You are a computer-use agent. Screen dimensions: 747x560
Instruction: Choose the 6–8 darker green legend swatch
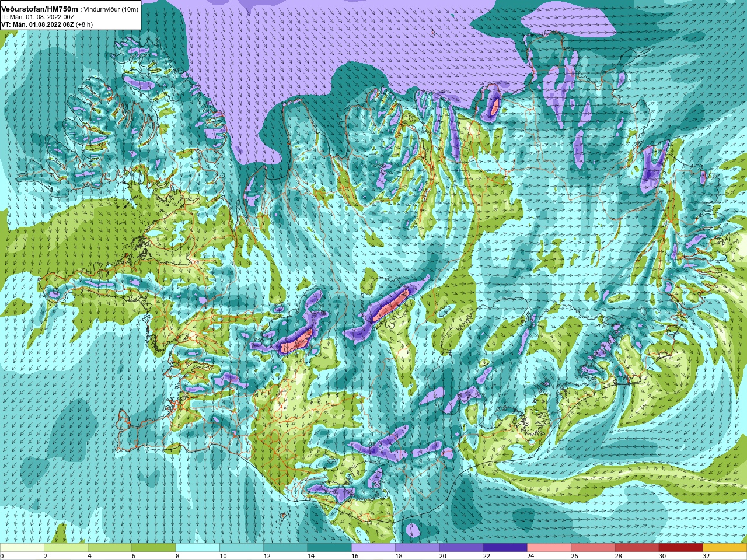(x=154, y=548)
